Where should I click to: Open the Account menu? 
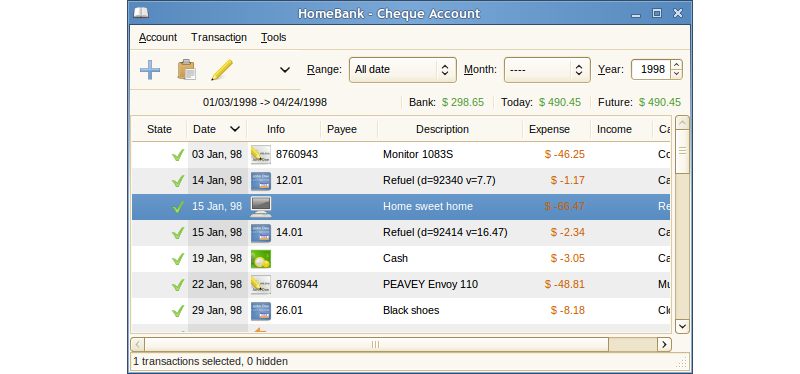[x=158, y=37]
